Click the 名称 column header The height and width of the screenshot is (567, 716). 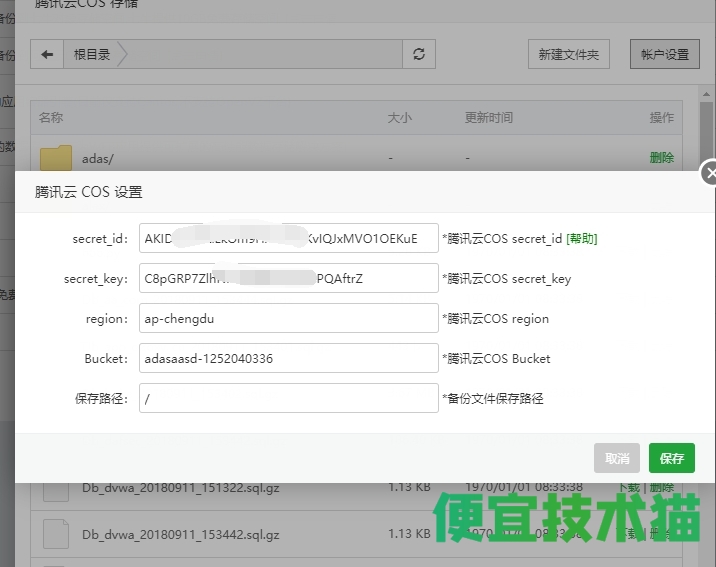[51, 118]
